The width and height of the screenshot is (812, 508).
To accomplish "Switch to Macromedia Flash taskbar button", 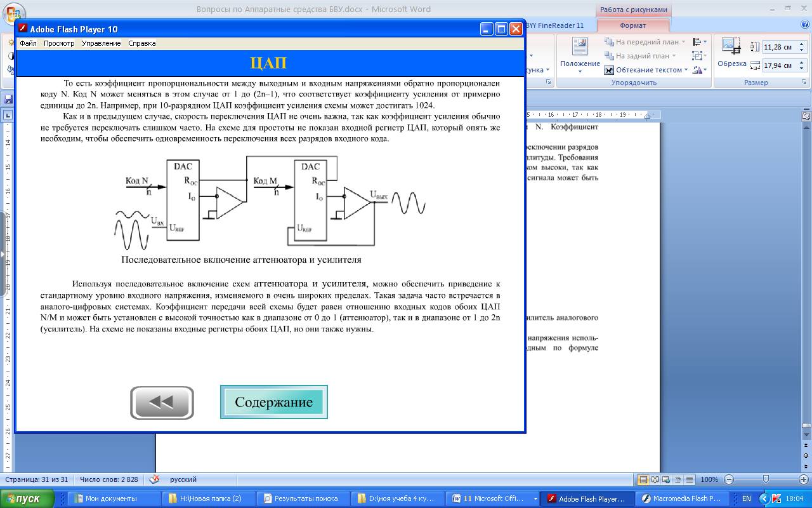I will pyautogui.click(x=683, y=499).
